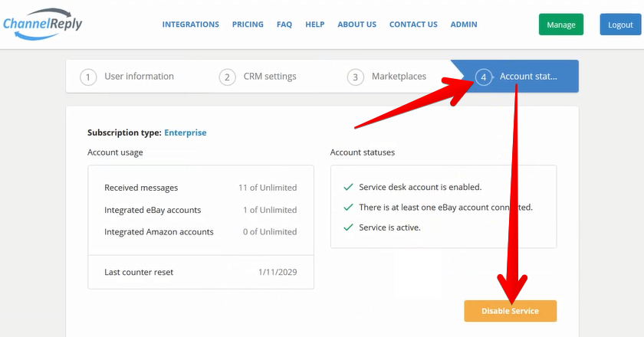Click the 'Account statuses' heading
The image size is (644, 337).
coord(362,152)
